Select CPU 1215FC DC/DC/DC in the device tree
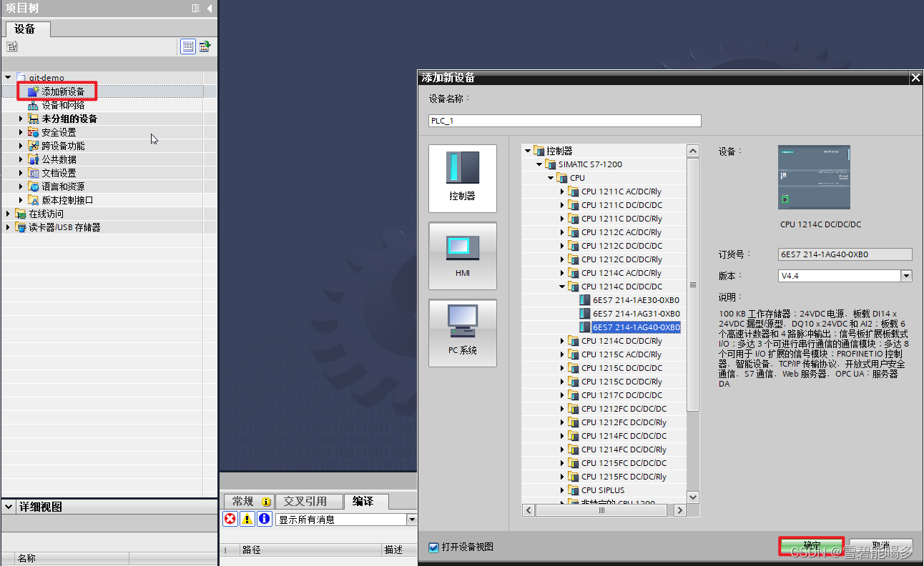The width and height of the screenshot is (924, 566). [624, 463]
